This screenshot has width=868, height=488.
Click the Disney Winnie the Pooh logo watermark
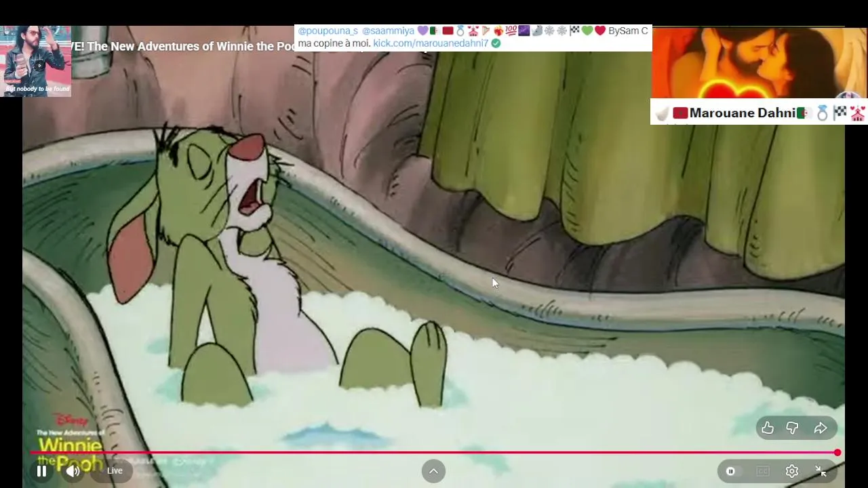coord(70,444)
